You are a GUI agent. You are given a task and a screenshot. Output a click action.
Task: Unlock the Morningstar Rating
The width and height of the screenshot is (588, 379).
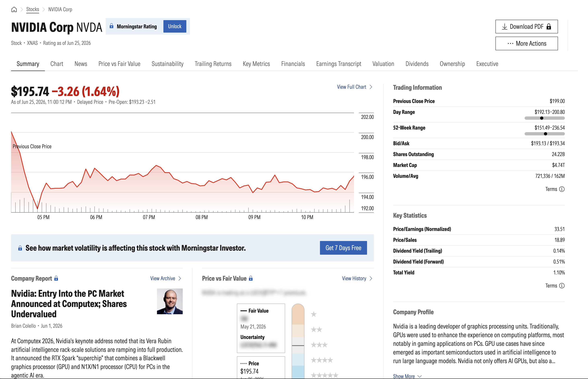175,26
